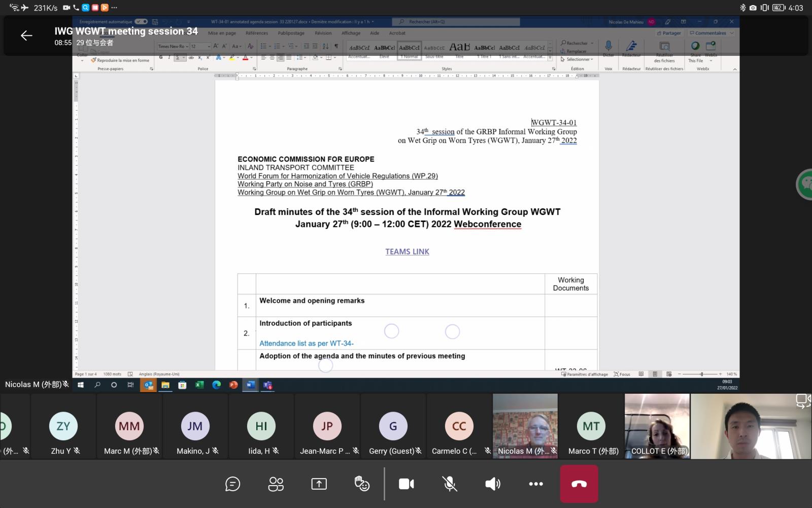Tap the share screen icon
812x508 pixels.
coord(319,484)
